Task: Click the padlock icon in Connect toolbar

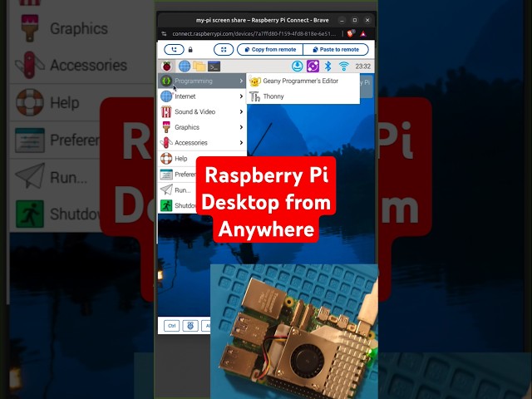Action: click(190, 50)
